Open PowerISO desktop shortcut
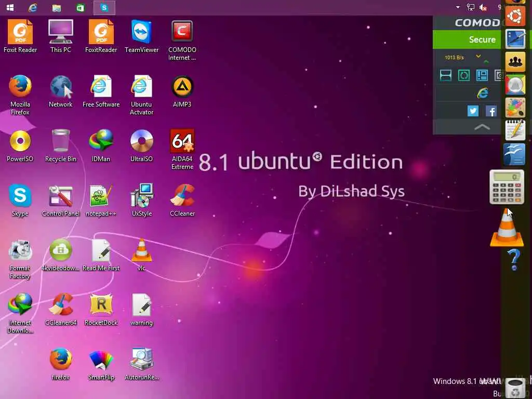The width and height of the screenshot is (532, 399). click(20, 146)
